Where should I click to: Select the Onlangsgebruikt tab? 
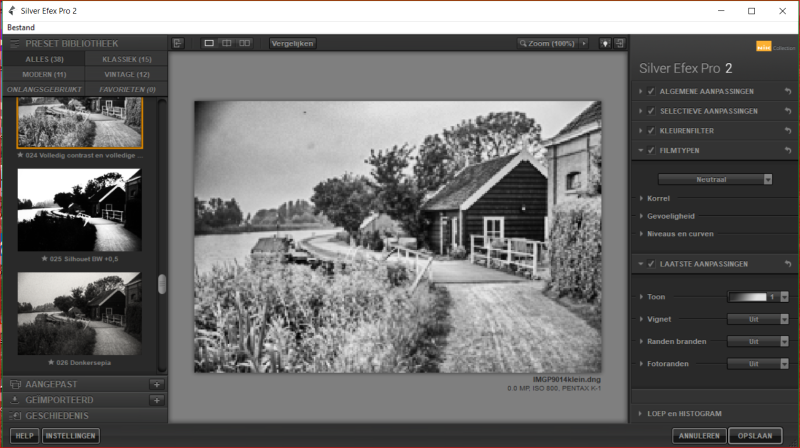pyautogui.click(x=44, y=89)
